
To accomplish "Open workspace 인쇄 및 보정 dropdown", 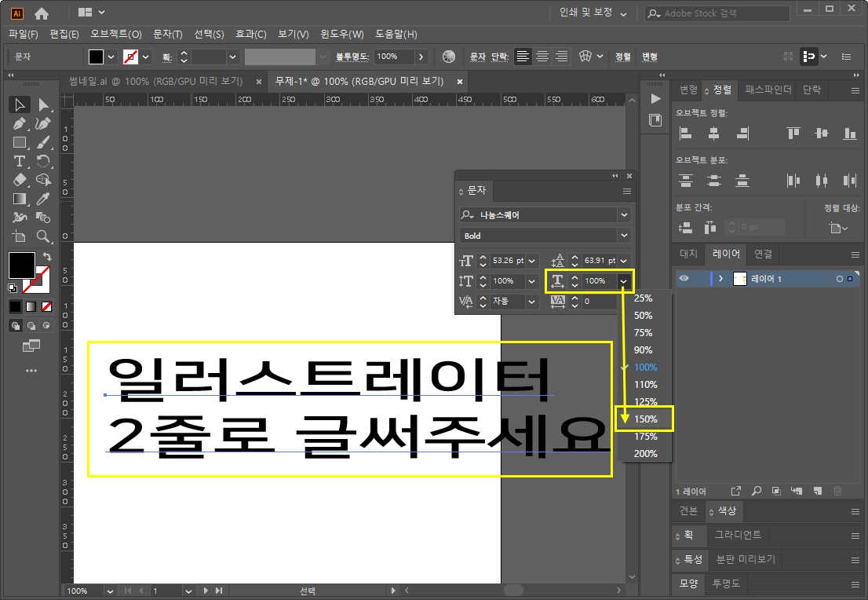I will click(593, 13).
